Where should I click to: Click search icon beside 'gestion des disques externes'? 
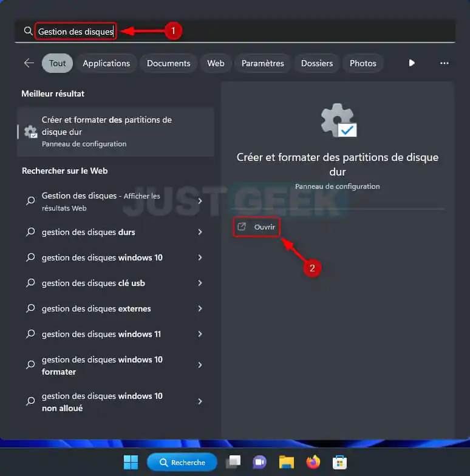30,308
